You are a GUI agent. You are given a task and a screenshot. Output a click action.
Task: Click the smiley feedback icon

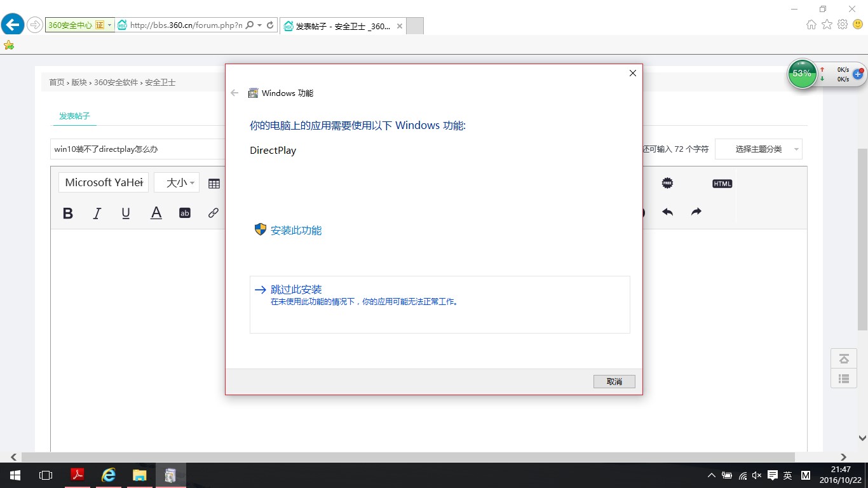[x=858, y=25]
